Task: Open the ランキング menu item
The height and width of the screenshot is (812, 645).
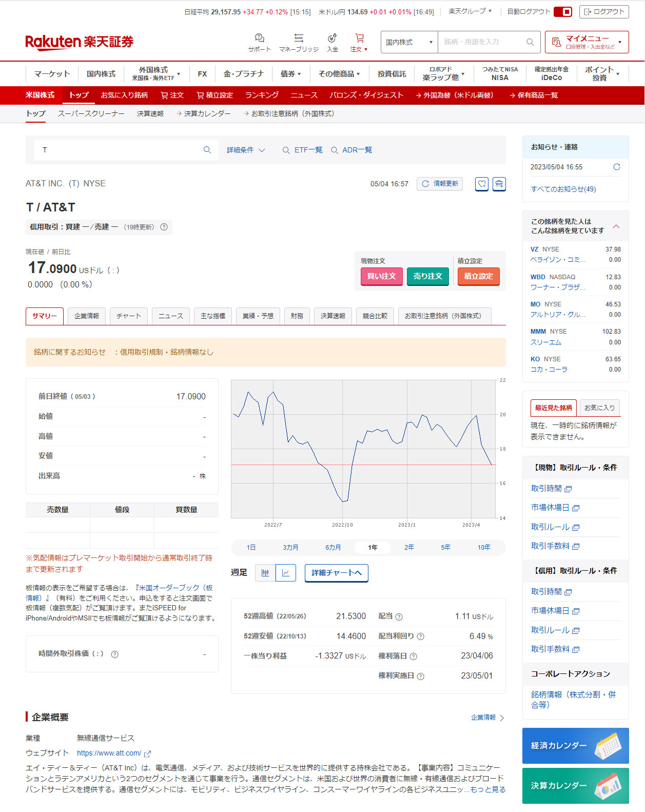Action: (262, 95)
